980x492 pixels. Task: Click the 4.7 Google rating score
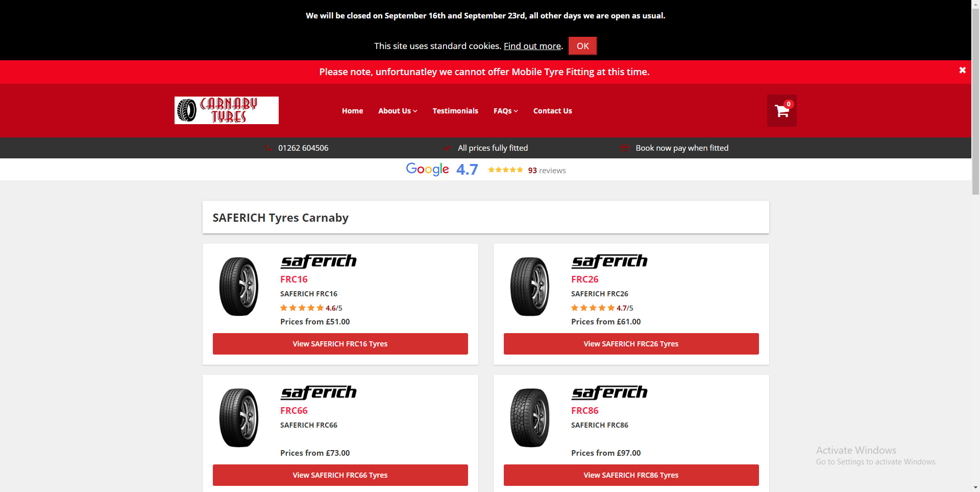coord(467,170)
